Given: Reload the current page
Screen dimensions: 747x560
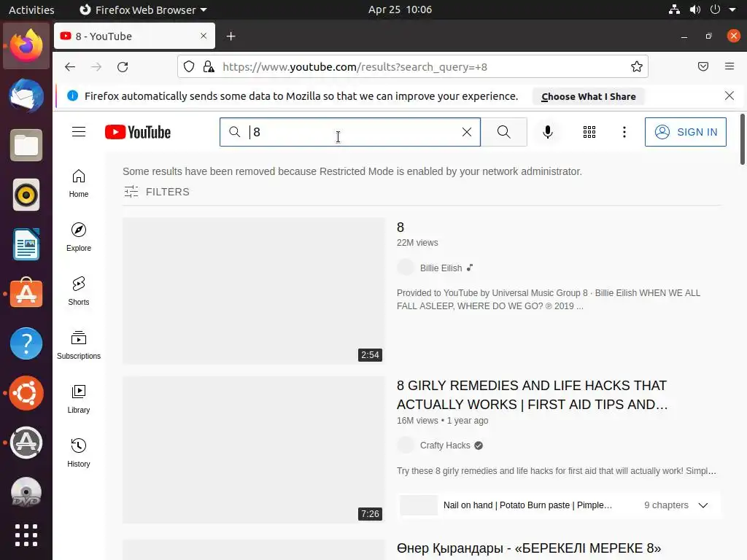Looking at the screenshot, I should (123, 66).
